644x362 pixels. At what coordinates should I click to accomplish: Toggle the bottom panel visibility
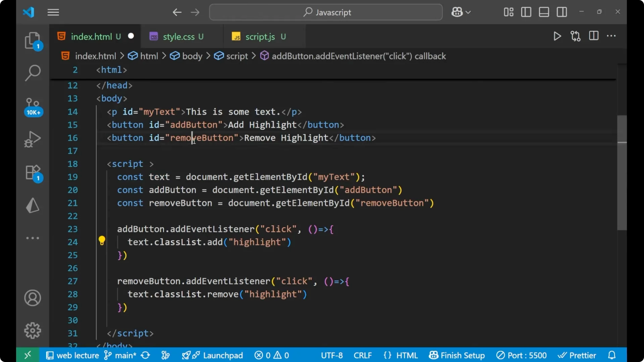click(544, 12)
